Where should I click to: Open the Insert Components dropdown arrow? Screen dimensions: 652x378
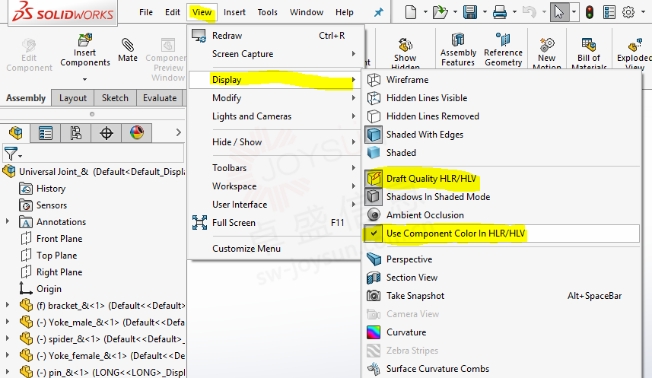[x=85, y=79]
